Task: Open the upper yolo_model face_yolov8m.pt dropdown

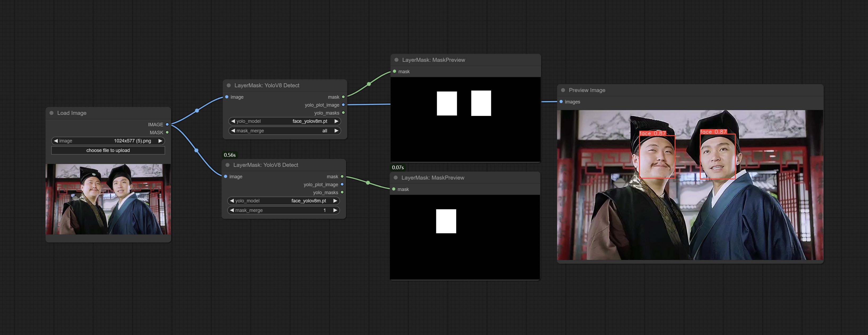Action: click(285, 121)
